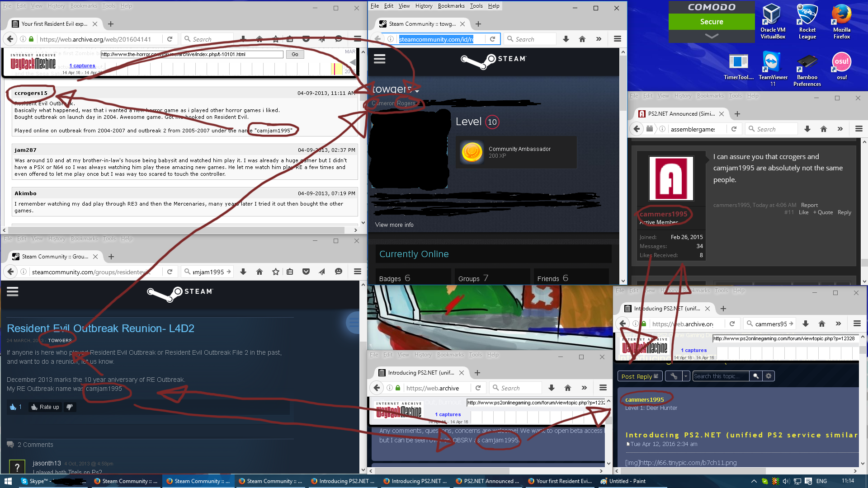
Task: Open 'Resident Evil Outbreak Reunion- L4D2' title link
Action: (100, 328)
